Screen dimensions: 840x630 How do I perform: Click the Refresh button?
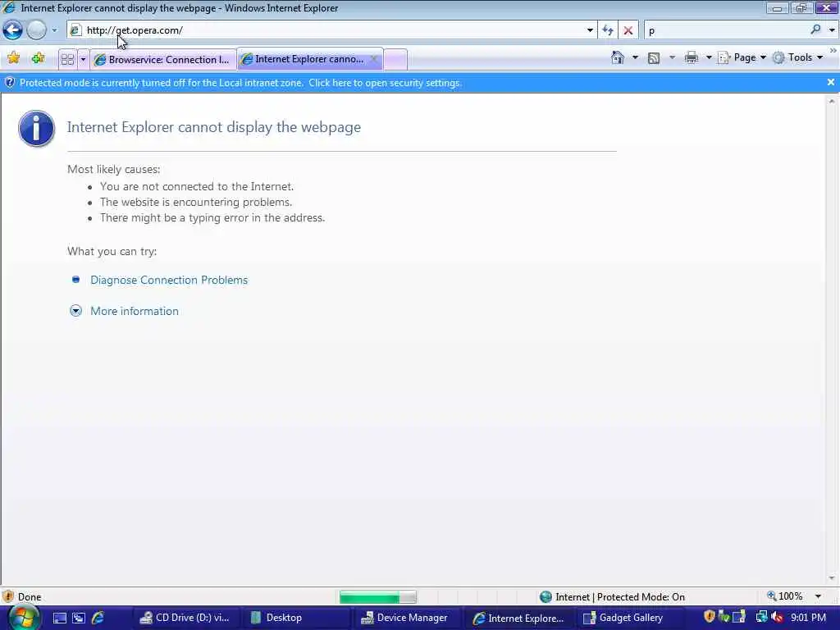tap(608, 30)
